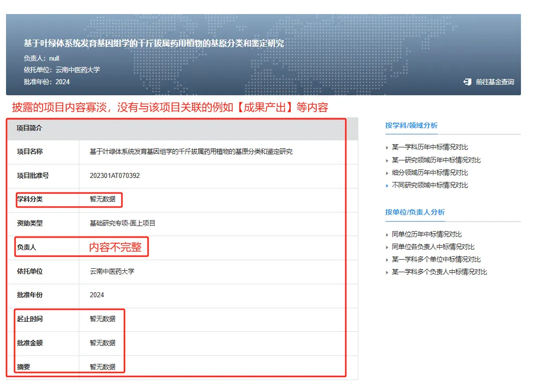The height and width of the screenshot is (392, 533).
Task: Click the 基础研究专项-面上项目 funding type value
Action: coord(122,223)
